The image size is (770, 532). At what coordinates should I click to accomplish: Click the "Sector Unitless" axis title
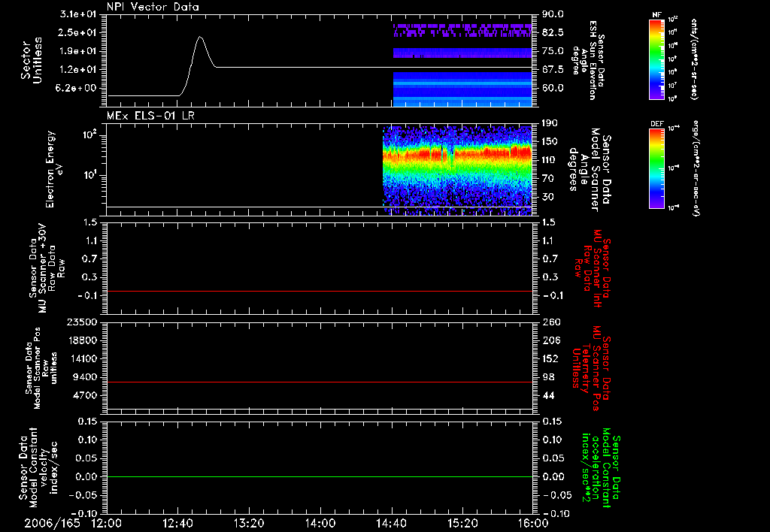coord(32,60)
